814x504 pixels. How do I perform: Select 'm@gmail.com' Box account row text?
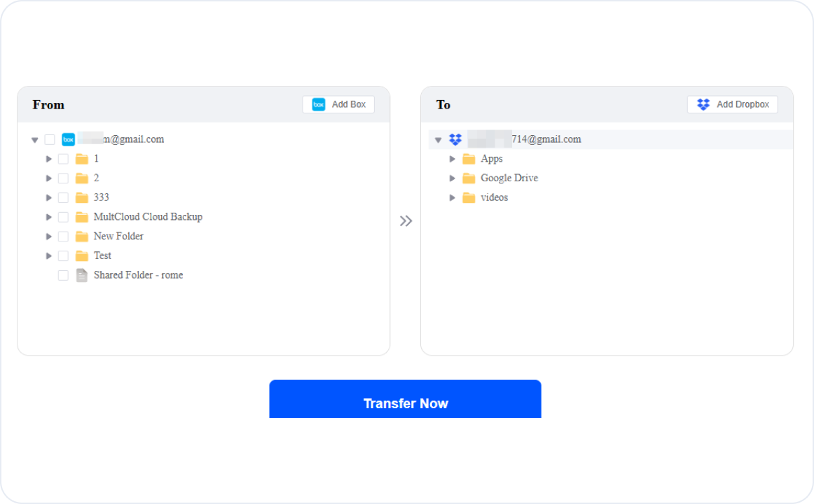click(x=133, y=139)
